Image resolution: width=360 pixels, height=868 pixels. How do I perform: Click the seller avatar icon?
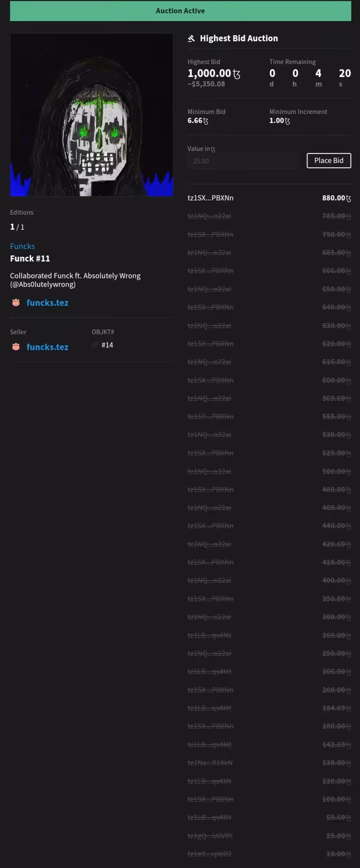coord(16,347)
